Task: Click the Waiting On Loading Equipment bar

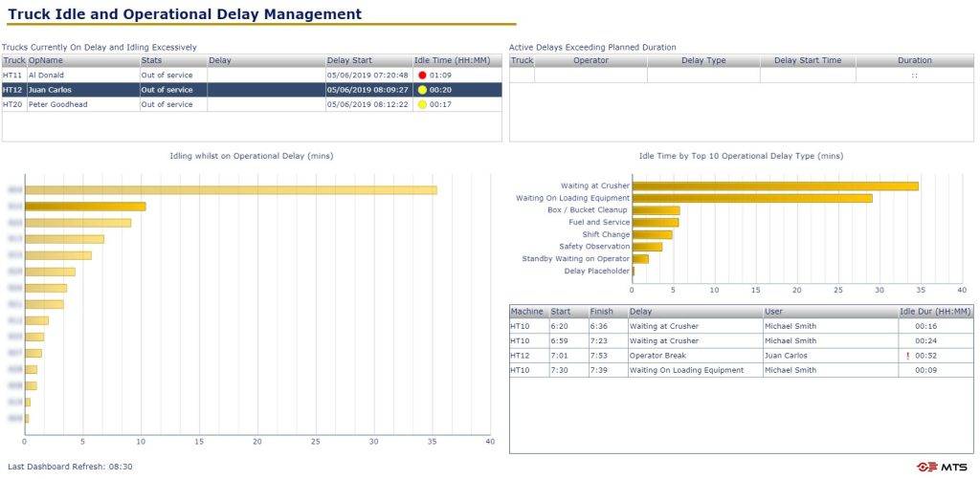Action: 752,198
